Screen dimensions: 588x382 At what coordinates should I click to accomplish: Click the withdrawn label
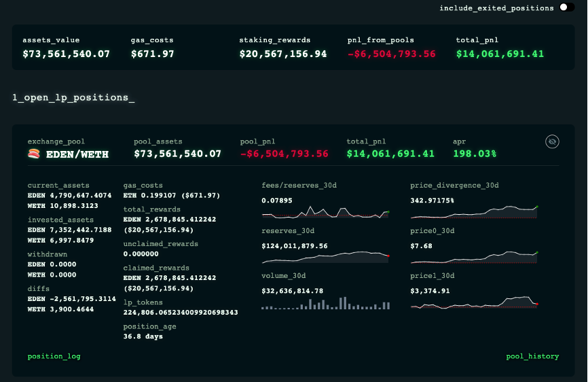click(x=48, y=254)
